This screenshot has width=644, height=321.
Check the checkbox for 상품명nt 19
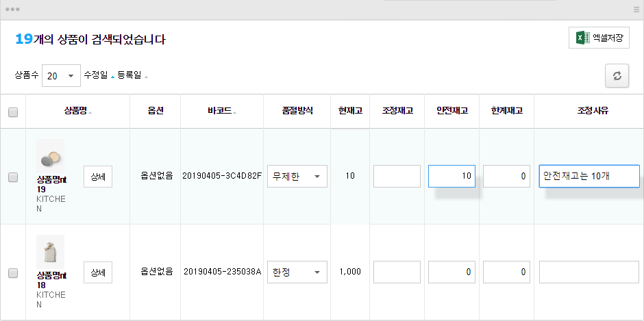(13, 177)
